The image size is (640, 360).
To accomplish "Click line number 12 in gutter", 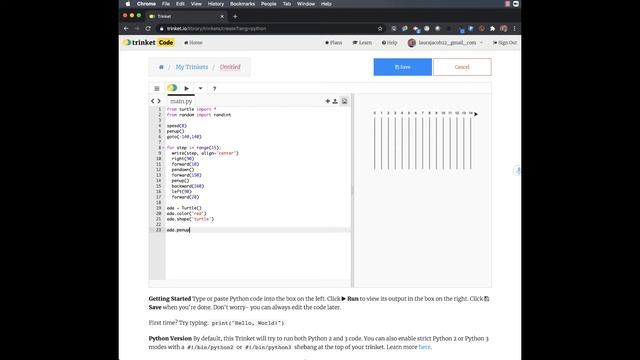I will (x=159, y=170).
